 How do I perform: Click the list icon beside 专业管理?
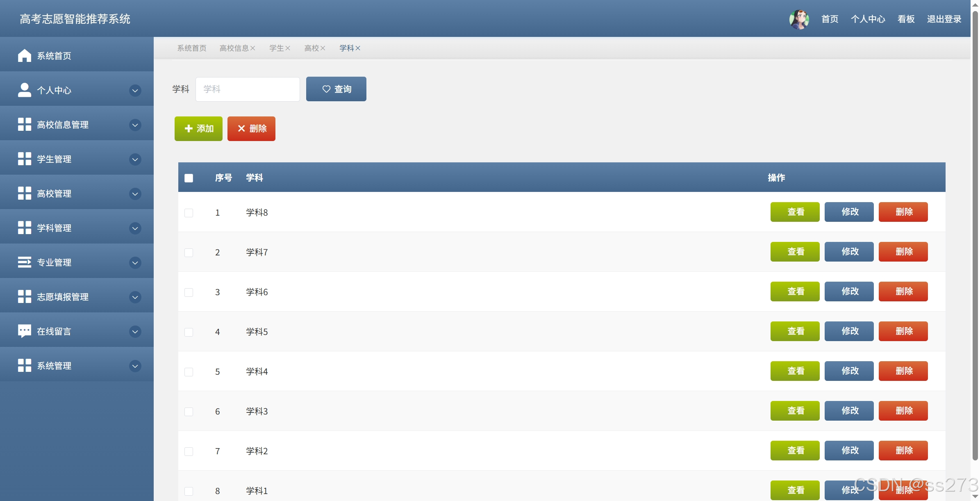[x=24, y=262]
